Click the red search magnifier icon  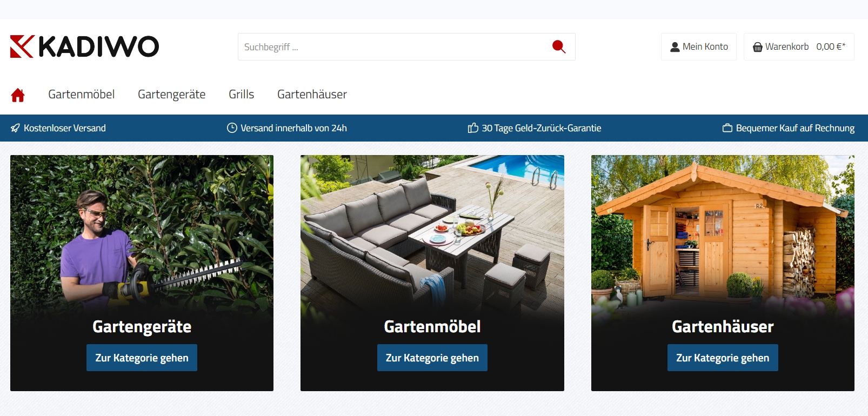click(559, 47)
